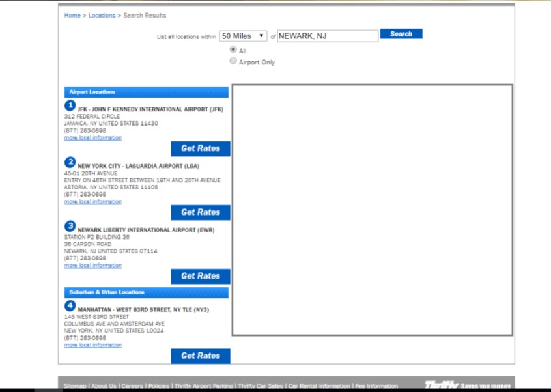
Task: Open Thrifty Airport Parking footer link
Action: [203, 386]
